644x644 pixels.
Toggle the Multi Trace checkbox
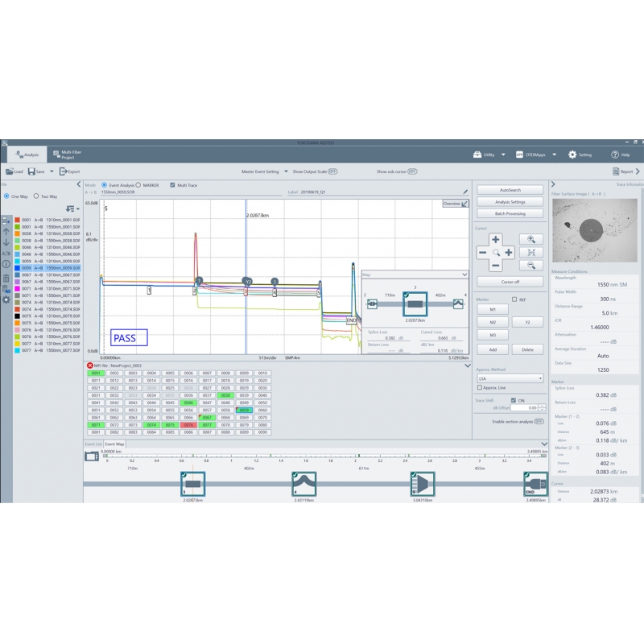[x=172, y=185]
